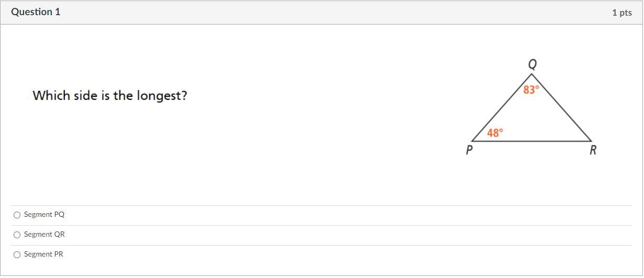
Task: Click the 'Which side is the longest?' text
Action: pos(110,96)
